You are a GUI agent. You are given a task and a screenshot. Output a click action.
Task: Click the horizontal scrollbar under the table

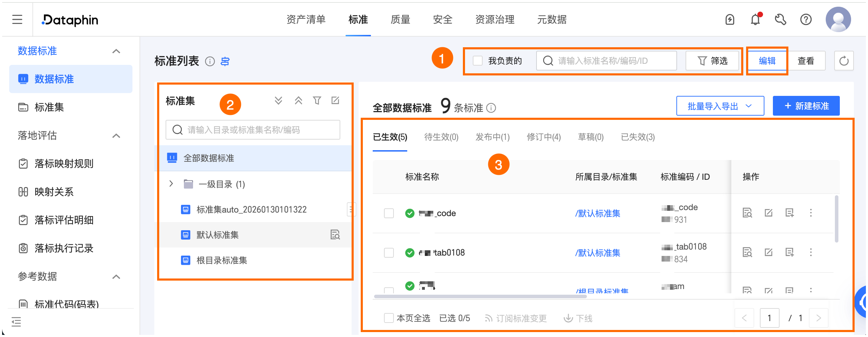[x=480, y=296]
